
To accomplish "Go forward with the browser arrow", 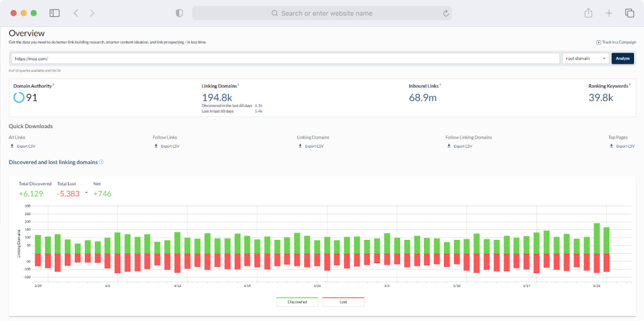I will [x=92, y=13].
